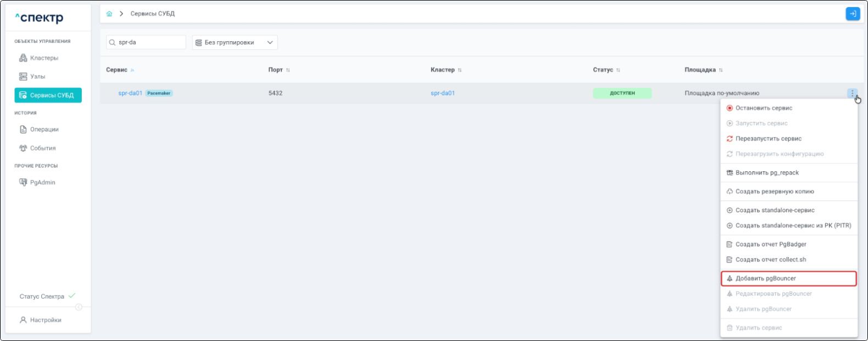
Task: Click the sort icon next to Порт column
Action: coord(288,70)
